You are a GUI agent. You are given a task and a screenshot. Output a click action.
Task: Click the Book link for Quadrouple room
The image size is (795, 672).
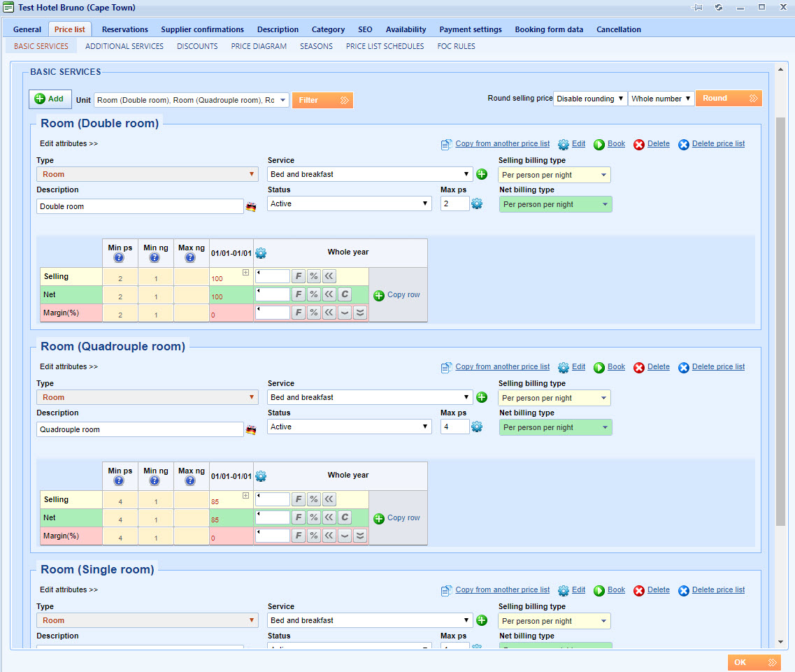[616, 366]
